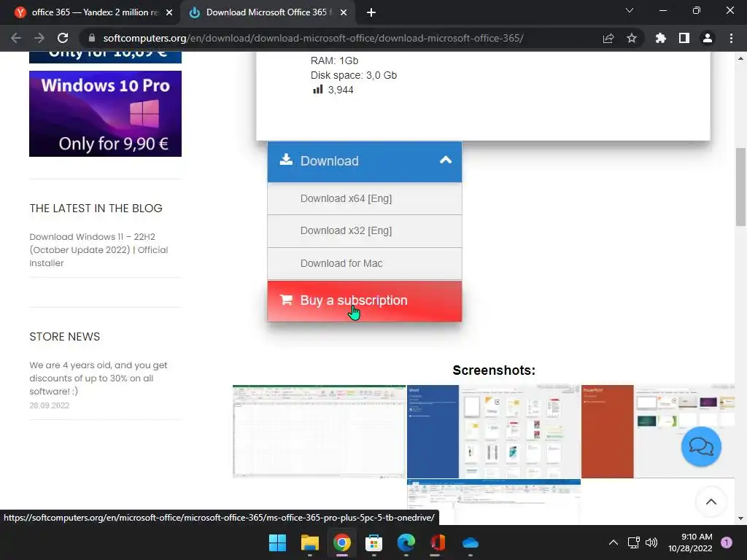747x560 pixels.
Task: Open Microsoft Store from the taskbar
Action: [374, 542]
